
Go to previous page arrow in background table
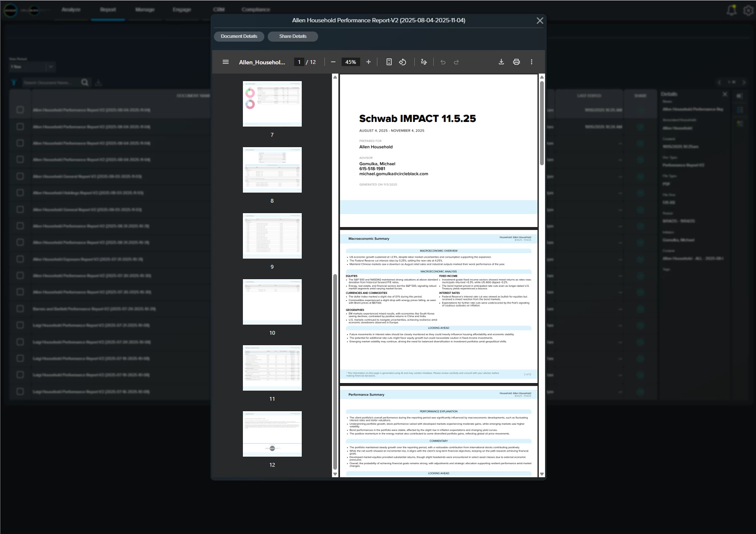tap(719, 82)
